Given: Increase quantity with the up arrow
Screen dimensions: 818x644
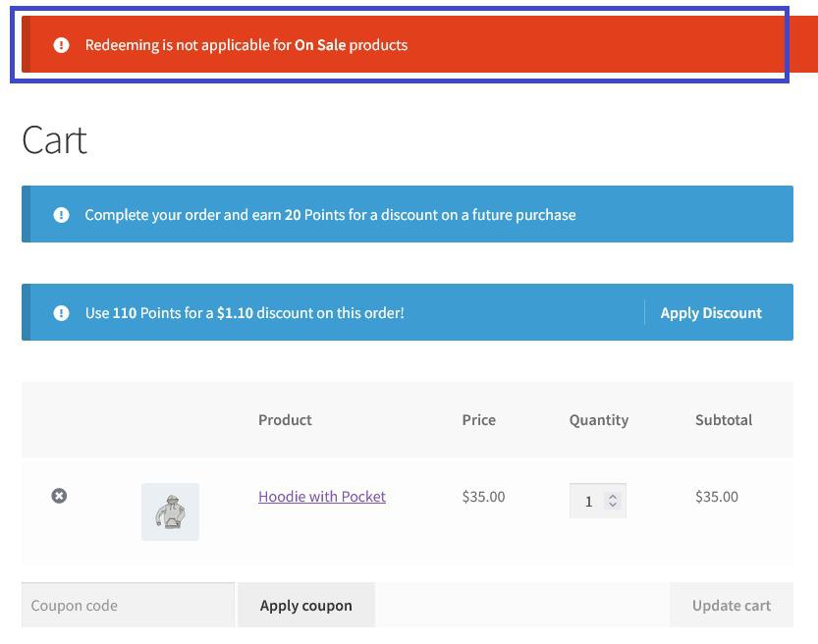Looking at the screenshot, I should (x=613, y=496).
